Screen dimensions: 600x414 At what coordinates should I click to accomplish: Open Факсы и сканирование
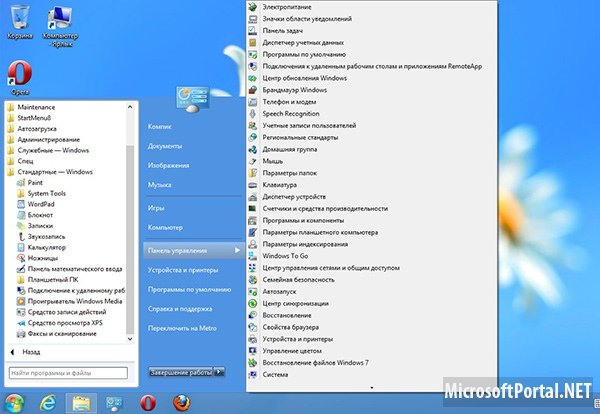click(x=57, y=334)
